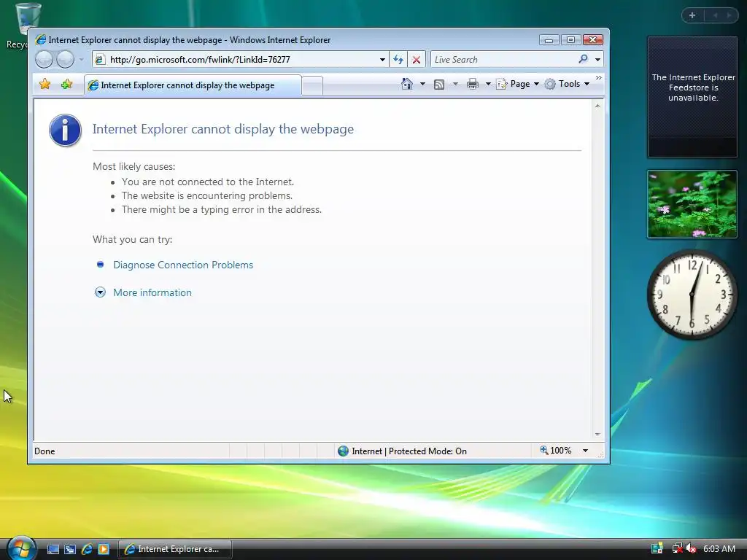
Task: Click the 'Done' status bar text
Action: [44, 451]
